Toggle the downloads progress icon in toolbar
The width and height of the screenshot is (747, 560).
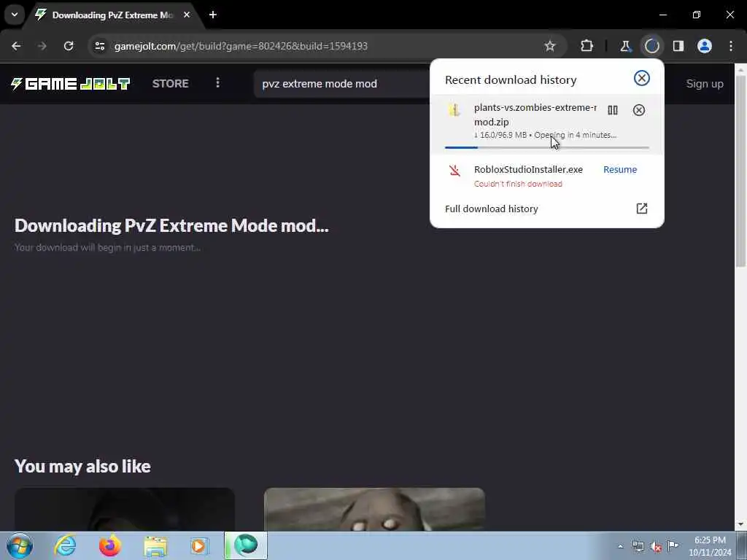[x=651, y=46]
